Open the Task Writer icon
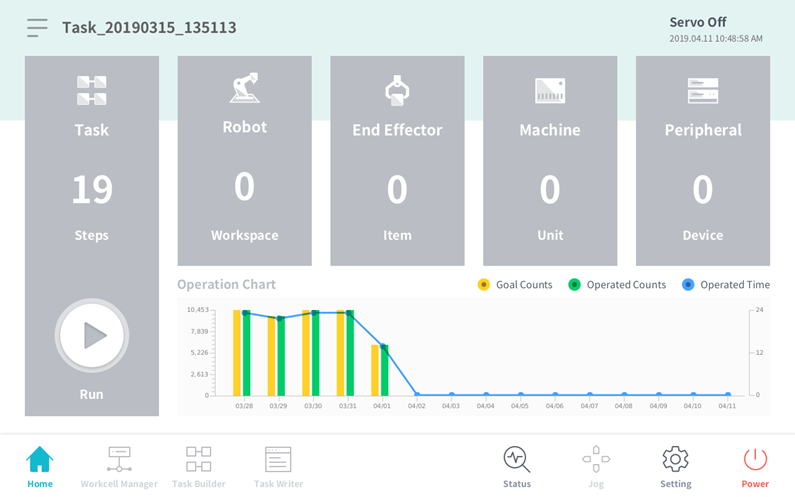Image resolution: width=795 pixels, height=497 pixels. (278, 466)
